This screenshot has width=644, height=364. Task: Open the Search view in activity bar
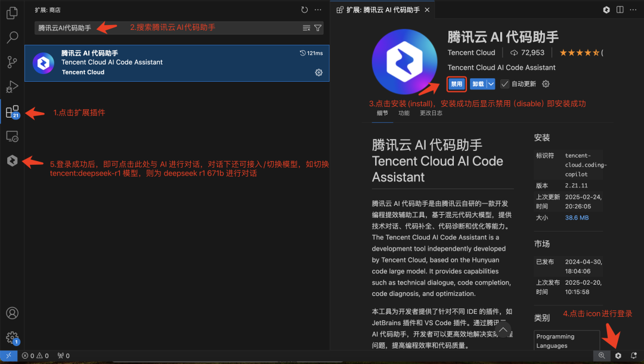coord(13,38)
